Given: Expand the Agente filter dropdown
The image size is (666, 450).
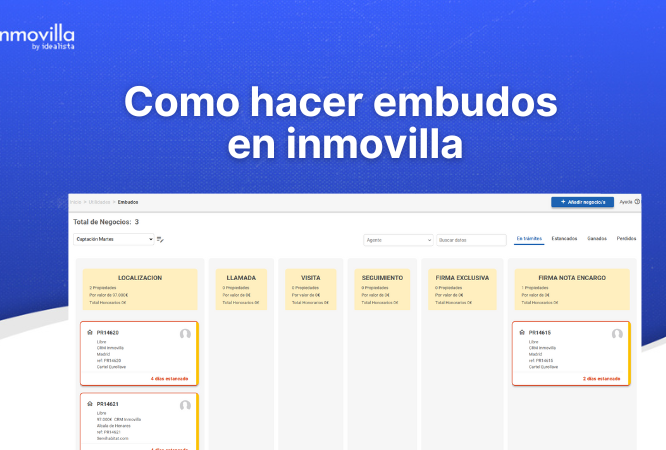Looking at the screenshot, I should [398, 240].
